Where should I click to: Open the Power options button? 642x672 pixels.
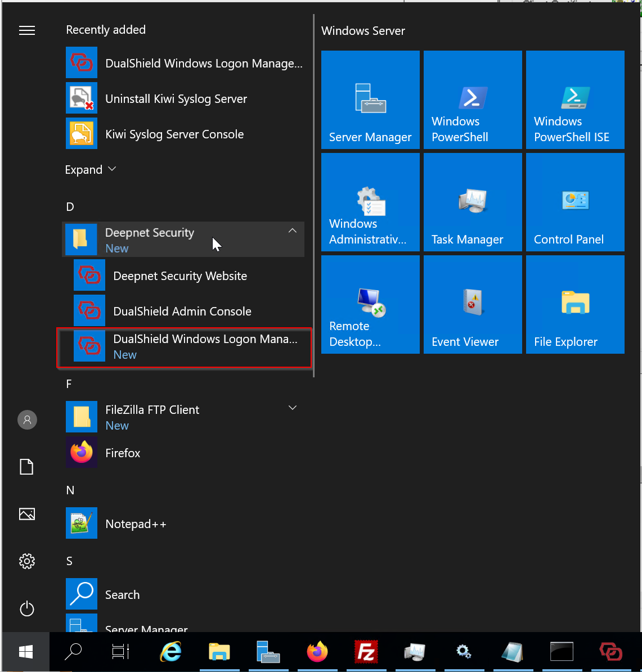(27, 608)
